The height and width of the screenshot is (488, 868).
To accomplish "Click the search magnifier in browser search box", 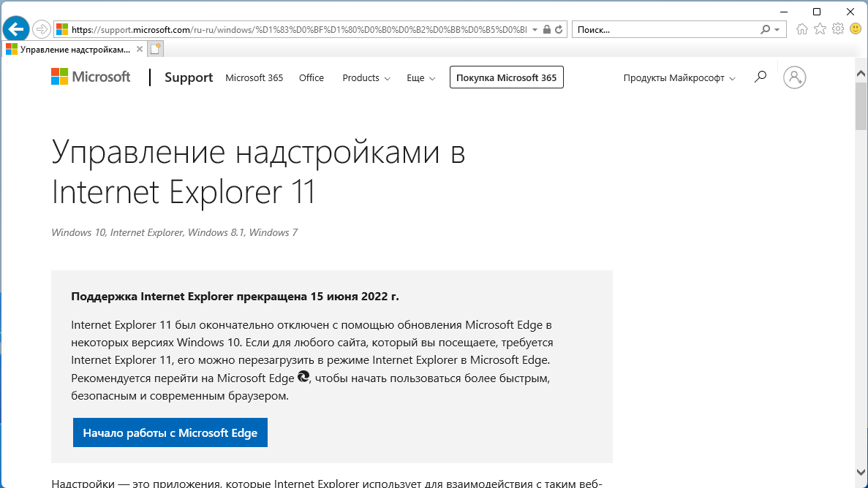I will coord(765,29).
